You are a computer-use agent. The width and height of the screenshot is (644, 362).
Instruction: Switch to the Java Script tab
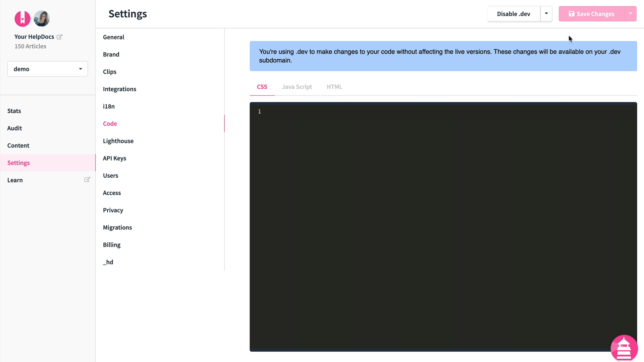(297, 87)
